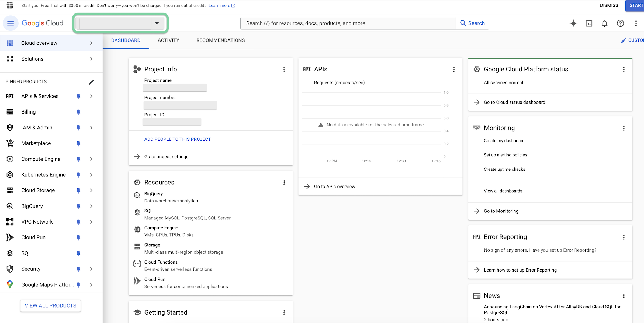Click the Google Cloud logo
Screen dimensions: 644x323
click(43, 23)
